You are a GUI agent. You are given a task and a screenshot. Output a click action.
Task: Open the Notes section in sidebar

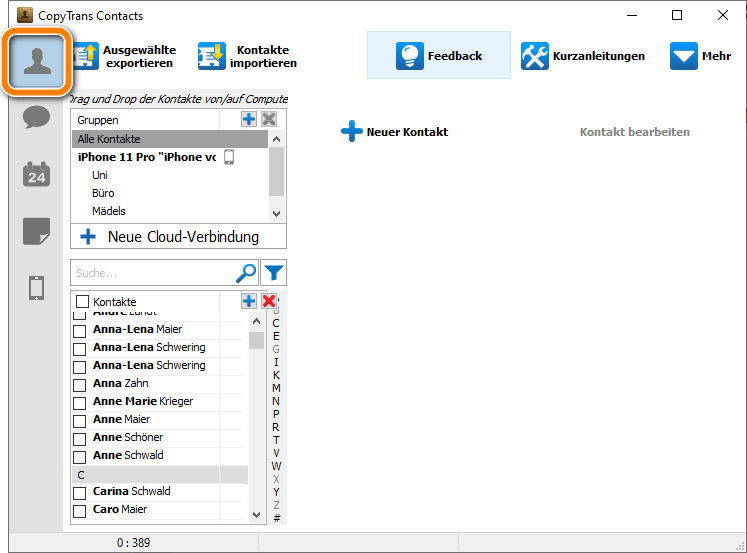pos(36,231)
